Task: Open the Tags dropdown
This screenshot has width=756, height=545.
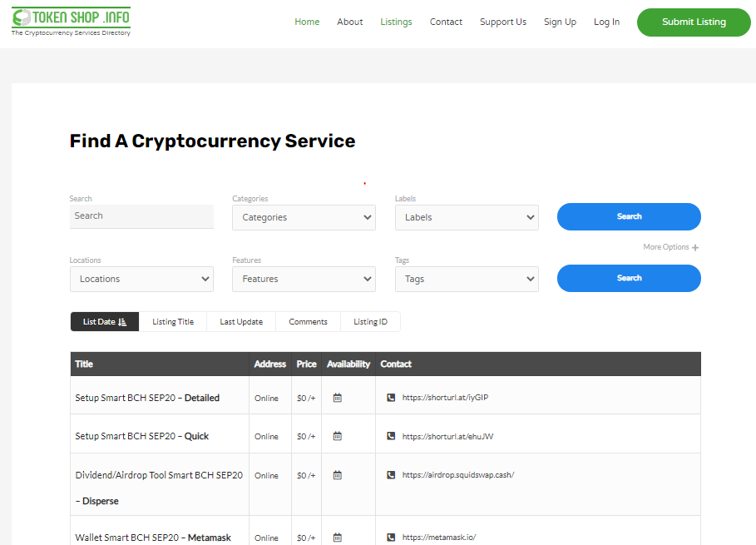Action: coord(467,280)
